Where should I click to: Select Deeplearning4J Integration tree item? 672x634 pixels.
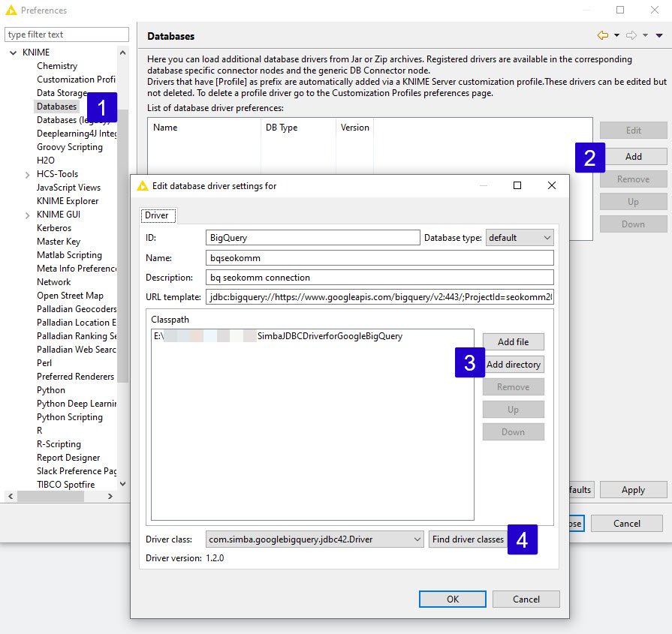coord(76,134)
